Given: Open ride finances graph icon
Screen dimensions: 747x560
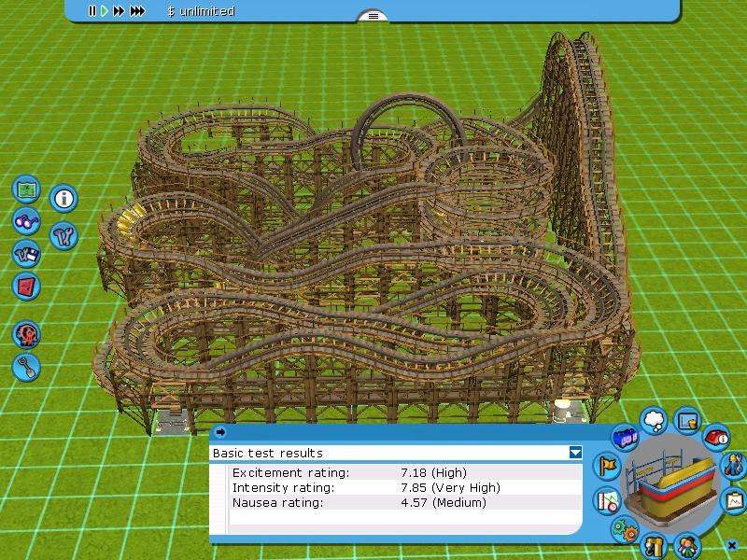Looking at the screenshot, I should pos(687,421).
